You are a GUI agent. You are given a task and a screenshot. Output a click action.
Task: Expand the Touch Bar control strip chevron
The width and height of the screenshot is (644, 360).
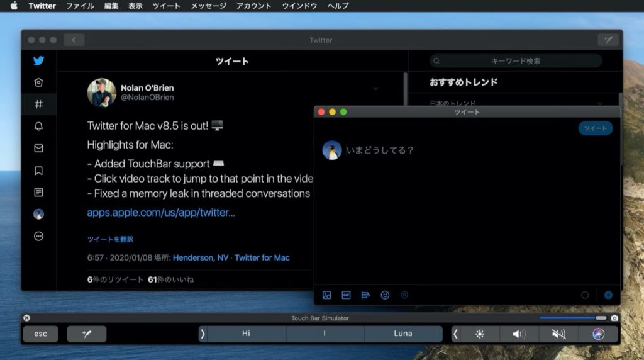pyautogui.click(x=455, y=334)
